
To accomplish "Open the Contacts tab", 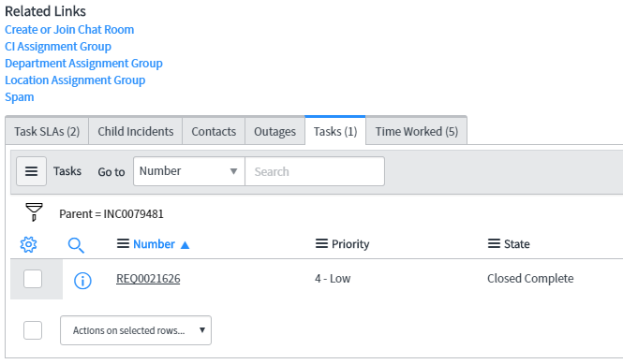I will click(x=214, y=131).
